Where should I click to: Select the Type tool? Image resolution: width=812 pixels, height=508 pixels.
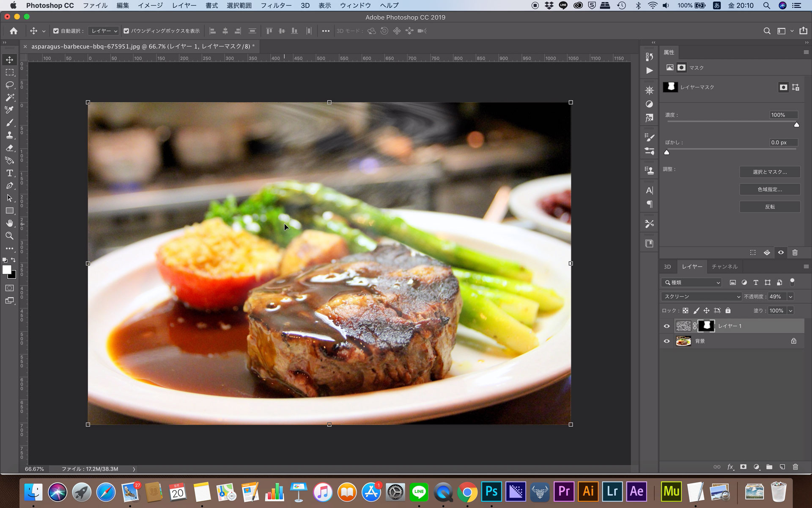click(x=9, y=173)
